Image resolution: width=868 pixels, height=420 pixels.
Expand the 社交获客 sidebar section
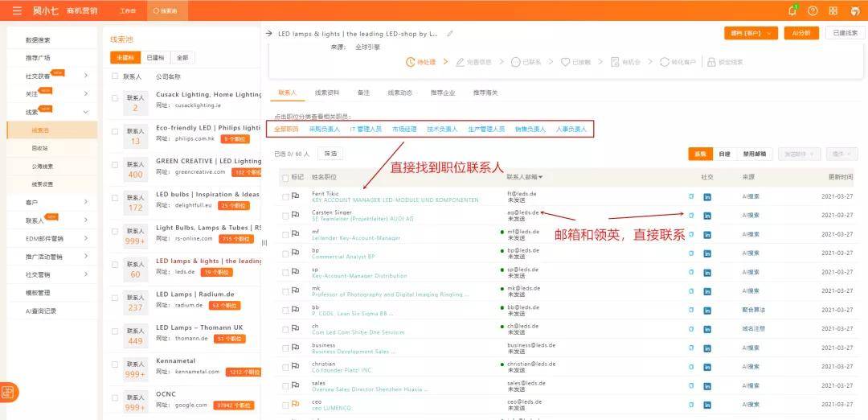click(86, 76)
